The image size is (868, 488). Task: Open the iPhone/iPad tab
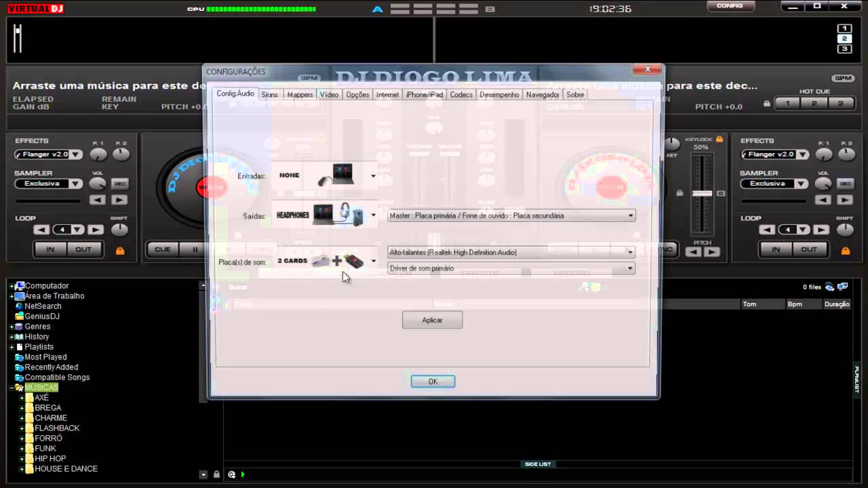(x=425, y=95)
